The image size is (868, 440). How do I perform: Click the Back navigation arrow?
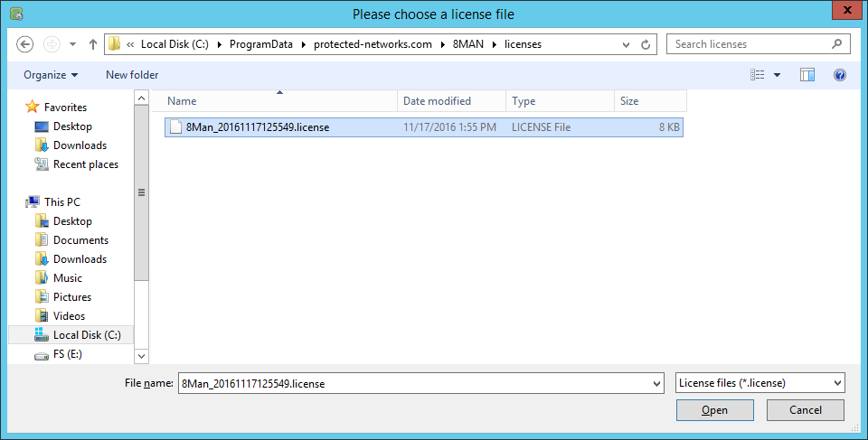[25, 44]
